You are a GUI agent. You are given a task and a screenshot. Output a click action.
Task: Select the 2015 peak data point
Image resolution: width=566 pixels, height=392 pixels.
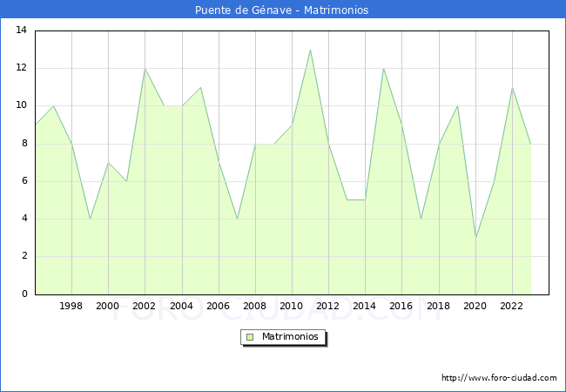tap(383, 69)
